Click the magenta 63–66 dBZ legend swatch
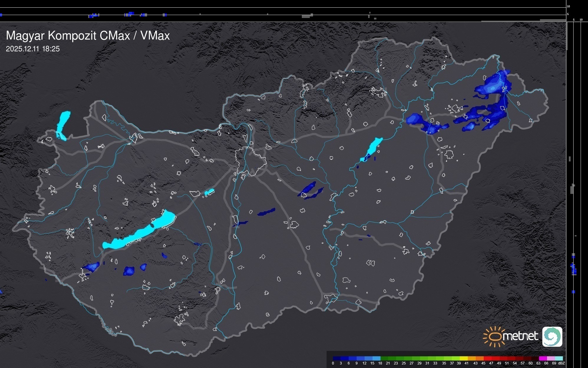The width and height of the screenshot is (588, 368). [x=542, y=358]
